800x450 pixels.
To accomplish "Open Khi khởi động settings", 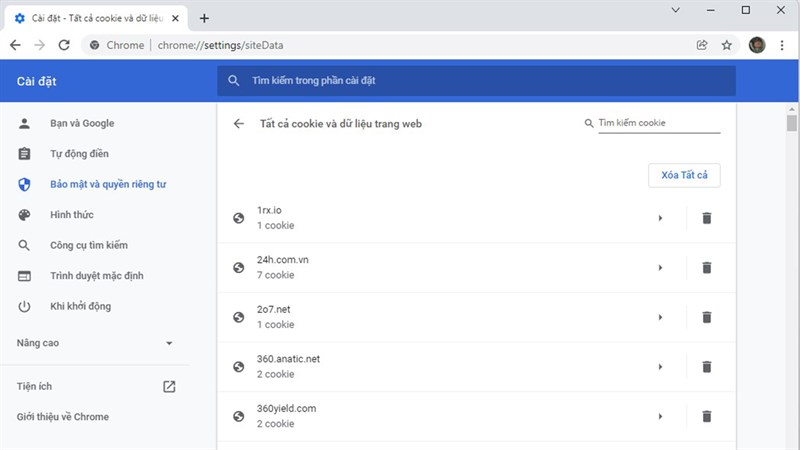I will pos(81,306).
